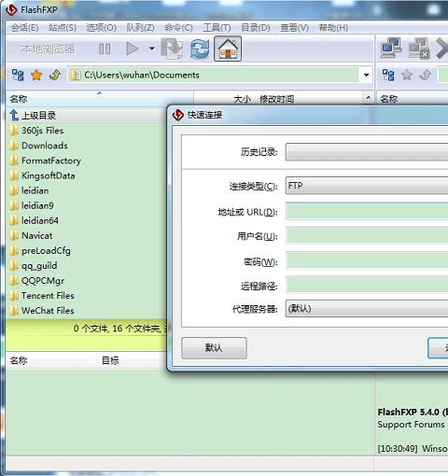Expand the local path dropdown arrow
This screenshot has width=448, height=476.
[x=366, y=75]
